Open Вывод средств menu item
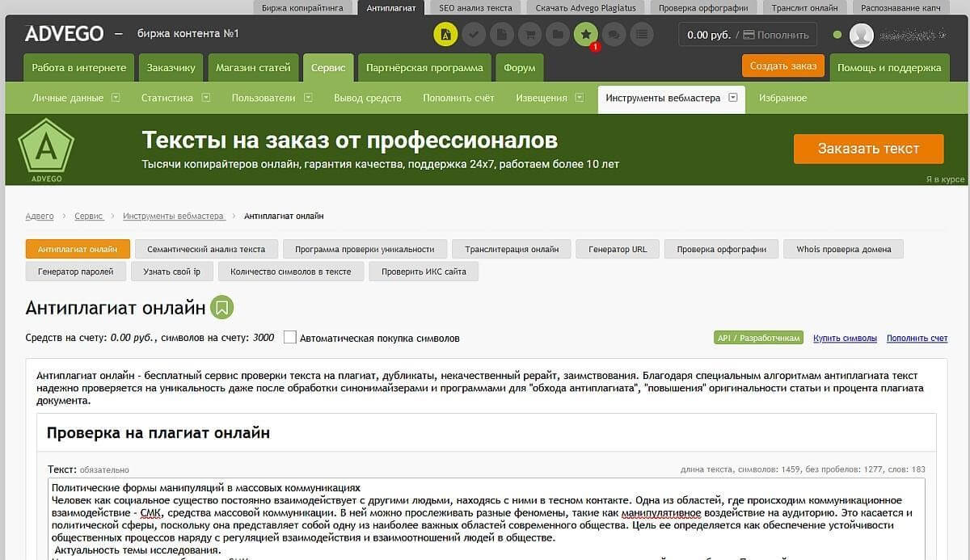The height and width of the screenshot is (560, 970). click(368, 98)
